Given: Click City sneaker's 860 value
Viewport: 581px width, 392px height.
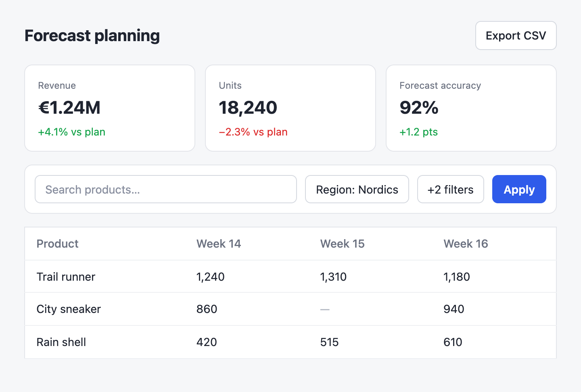Looking at the screenshot, I should [207, 309].
